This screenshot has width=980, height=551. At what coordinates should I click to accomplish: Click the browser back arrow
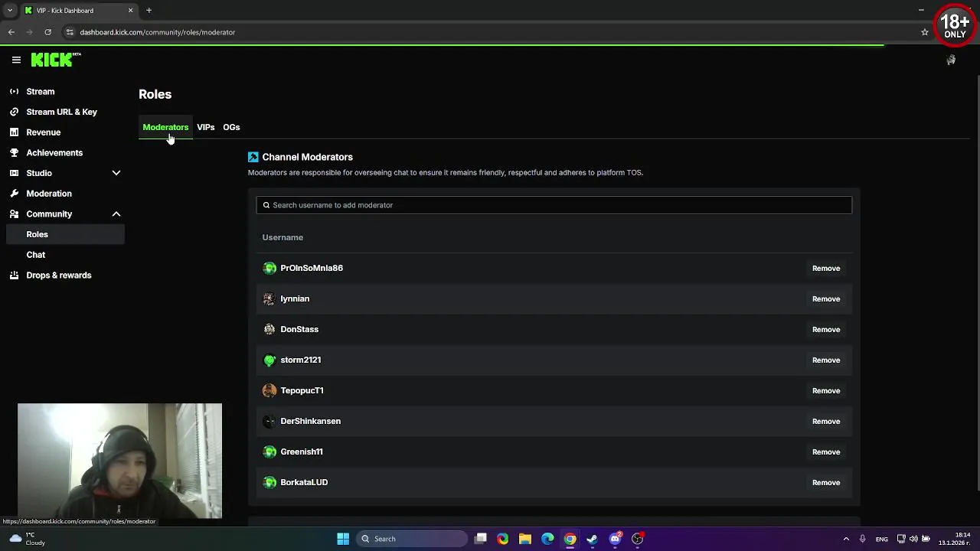click(x=11, y=32)
